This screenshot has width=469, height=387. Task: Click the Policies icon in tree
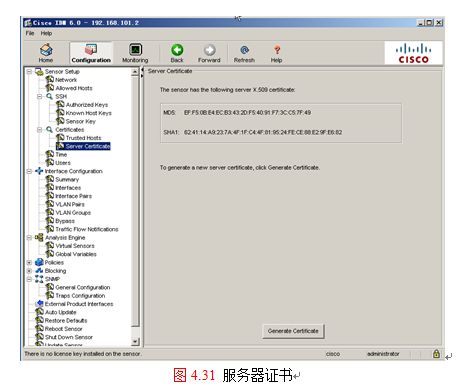[x=39, y=262]
